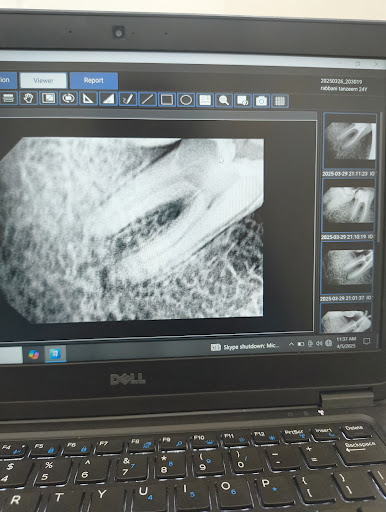Open the thumbnail dated 2025-03-29 21:11:23
This screenshot has height=512, width=386.
(350, 141)
